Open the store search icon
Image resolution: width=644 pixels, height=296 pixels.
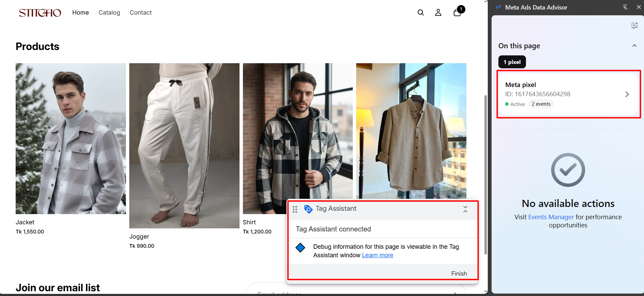coord(421,13)
